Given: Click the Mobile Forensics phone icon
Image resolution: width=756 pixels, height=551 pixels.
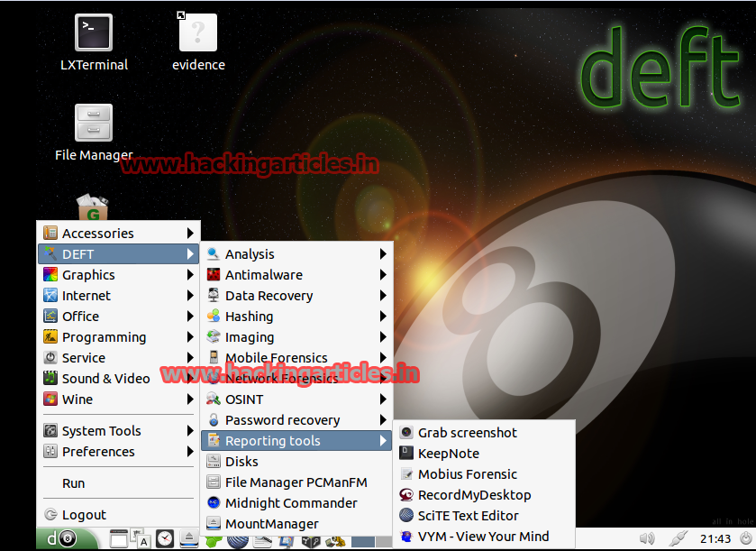Looking at the screenshot, I should 214,357.
